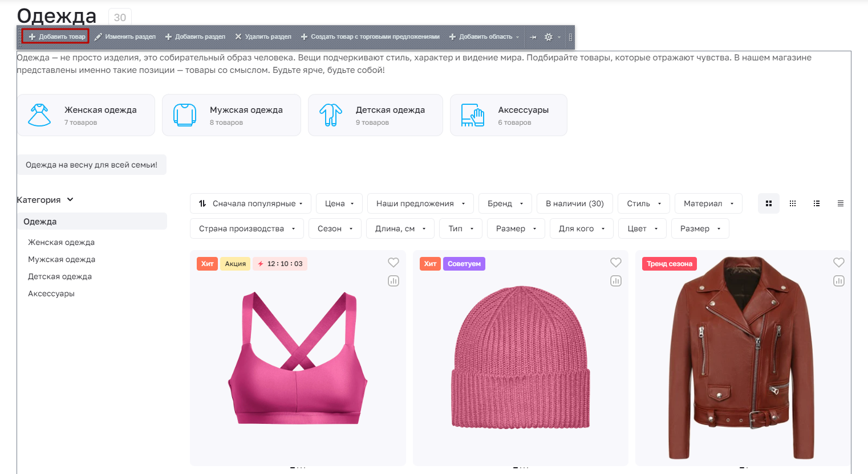Open the 'Цвет' filter dropdown
The width and height of the screenshot is (868, 474).
coord(643,228)
